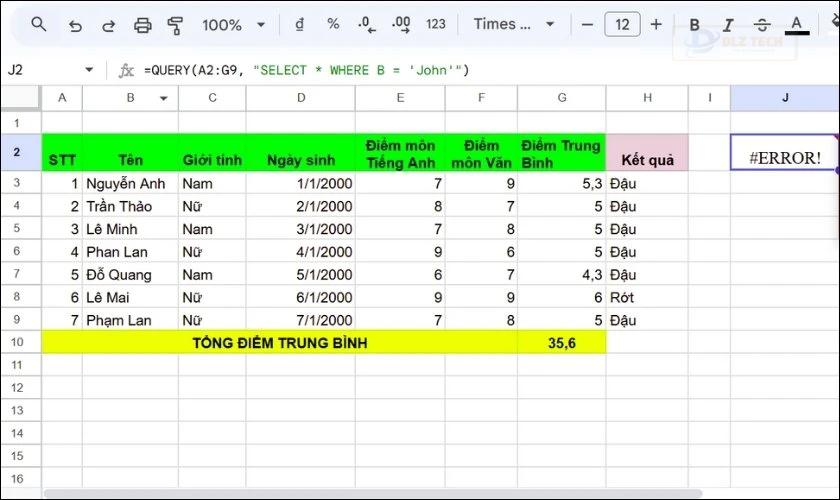Print the spreadsheet

click(142, 25)
